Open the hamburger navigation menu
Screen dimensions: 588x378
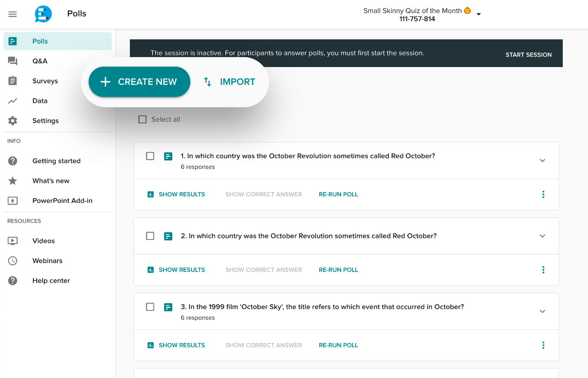coord(12,14)
